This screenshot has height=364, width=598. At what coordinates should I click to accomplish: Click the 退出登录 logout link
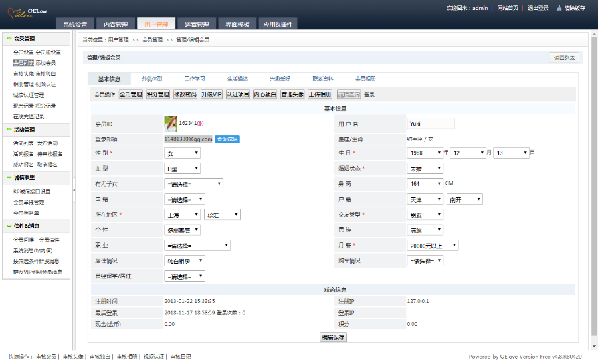pyautogui.click(x=538, y=8)
